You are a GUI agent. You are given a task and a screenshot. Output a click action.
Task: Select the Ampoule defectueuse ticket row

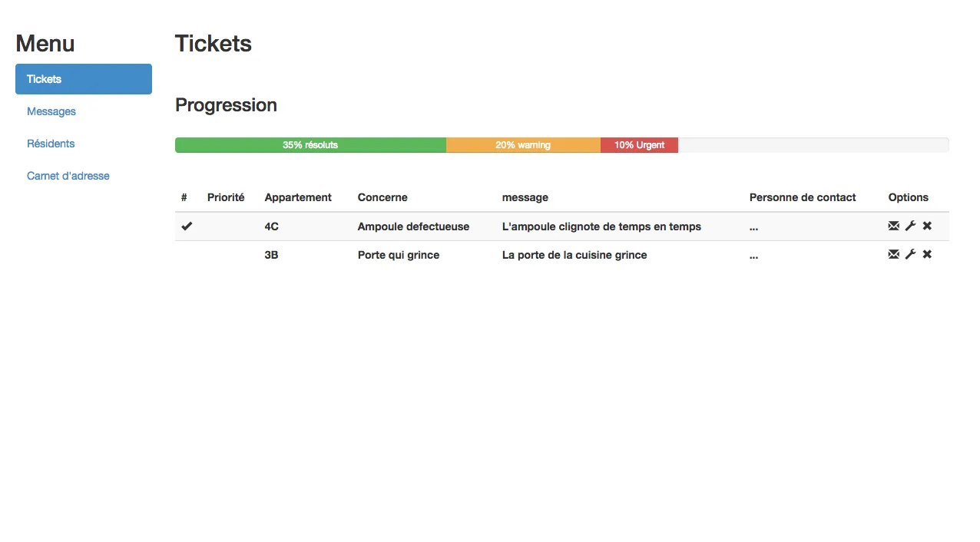pyautogui.click(x=562, y=226)
